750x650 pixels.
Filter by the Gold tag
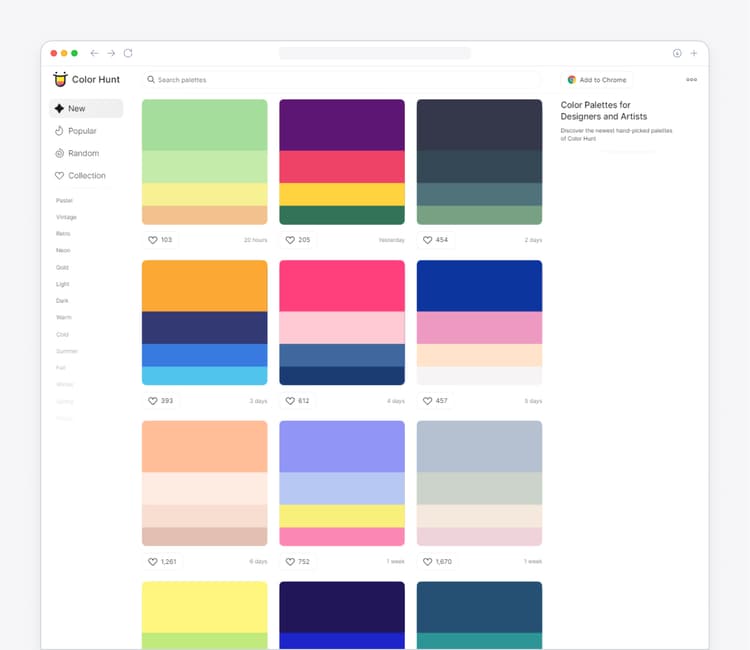(62, 267)
